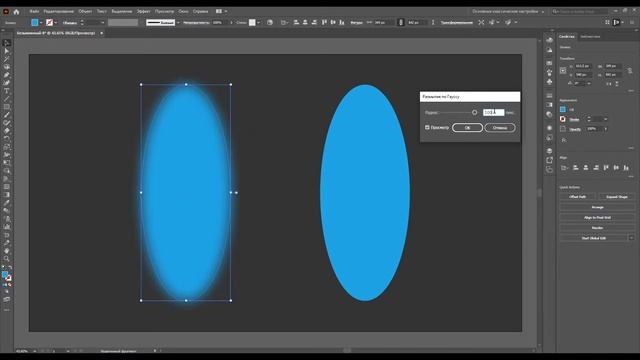This screenshot has width=640, height=360.
Task: Open the Трансформирование link in control bar
Action: tap(456, 22)
